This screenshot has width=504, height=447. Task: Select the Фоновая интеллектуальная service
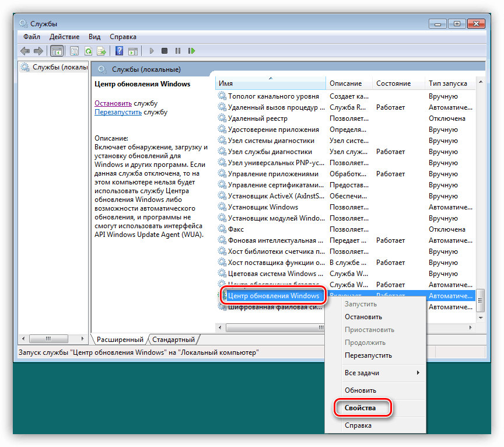(x=345, y=240)
